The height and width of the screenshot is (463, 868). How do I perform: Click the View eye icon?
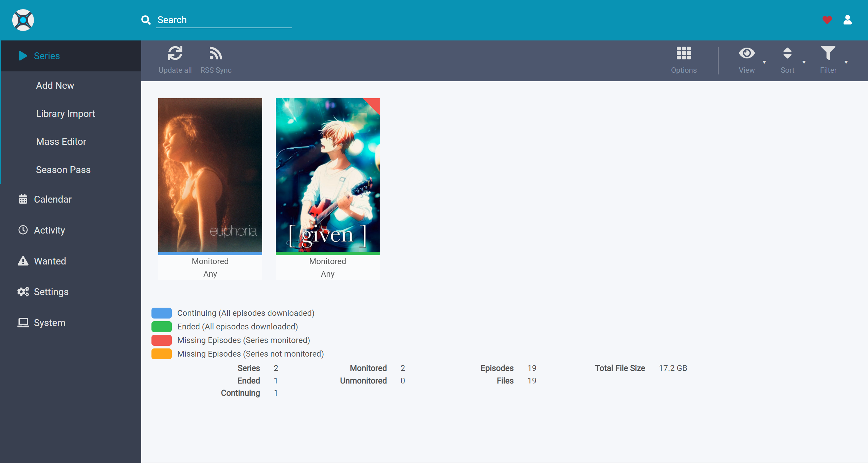[x=746, y=53]
